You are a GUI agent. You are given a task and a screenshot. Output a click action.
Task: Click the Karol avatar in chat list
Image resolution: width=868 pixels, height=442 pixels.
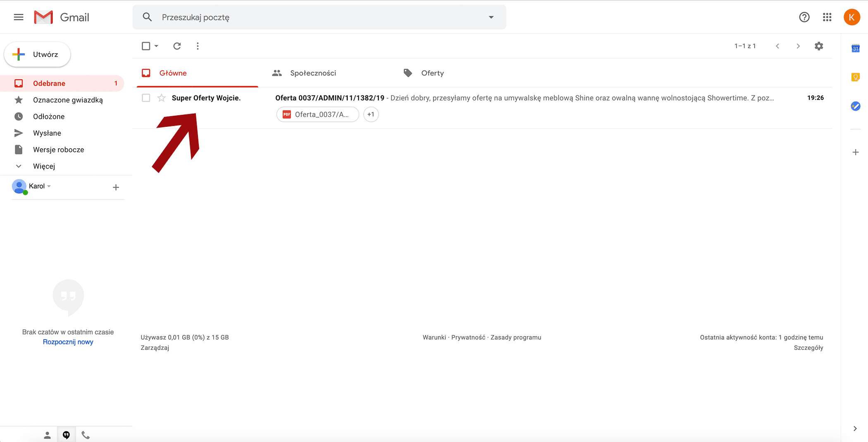pyautogui.click(x=19, y=187)
